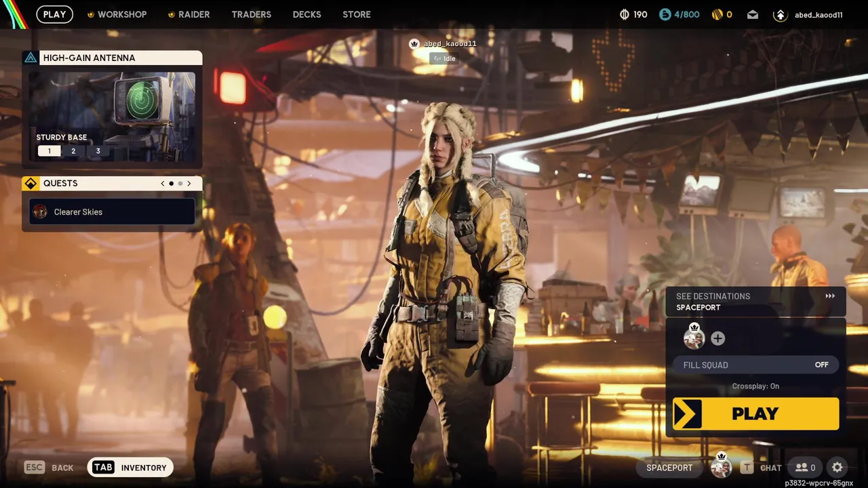Click the arrow icon on the Play button
868x488 pixels.
[688, 413]
